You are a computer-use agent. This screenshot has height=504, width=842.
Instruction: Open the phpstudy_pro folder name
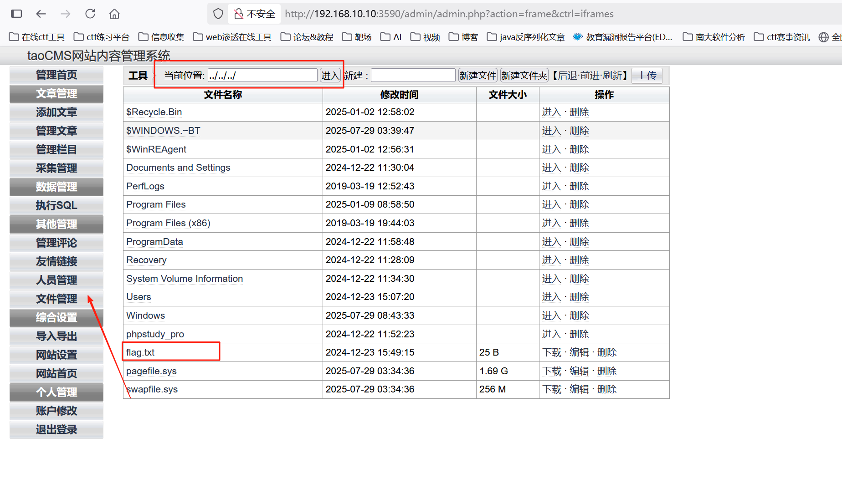155,334
